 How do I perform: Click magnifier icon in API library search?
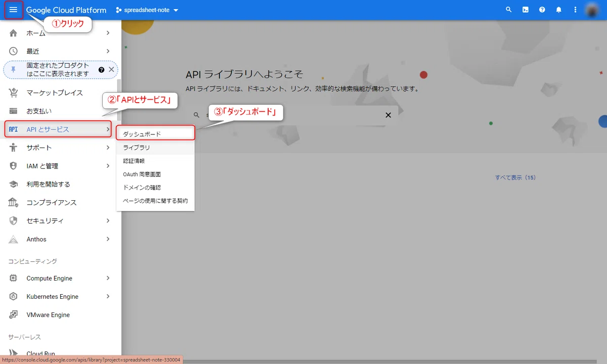[197, 115]
